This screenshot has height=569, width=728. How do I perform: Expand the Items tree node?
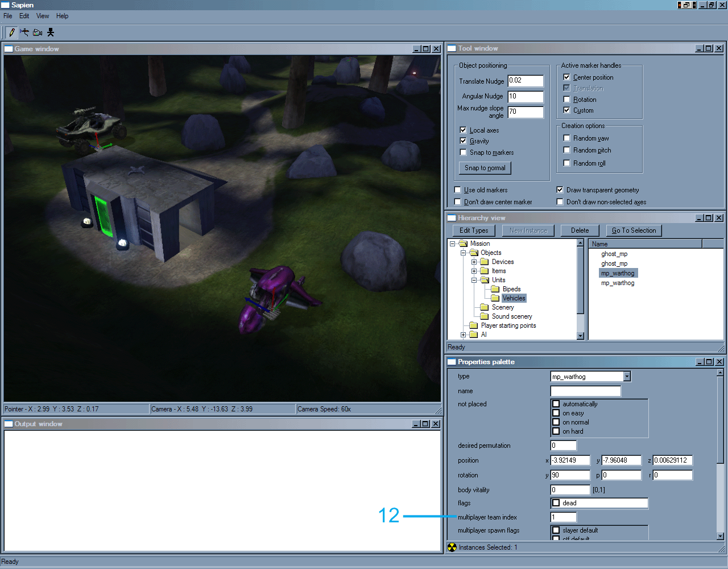pos(474,271)
